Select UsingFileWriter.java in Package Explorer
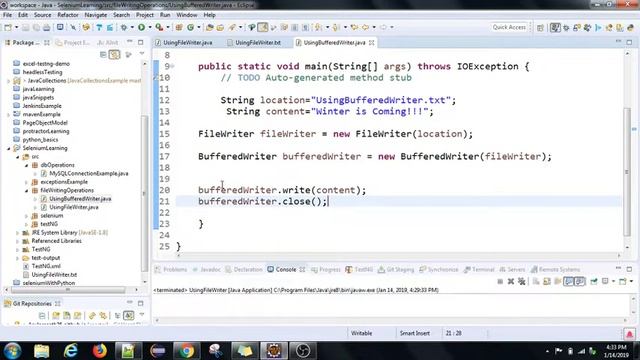Screen dimensions: 640x360 (73, 207)
